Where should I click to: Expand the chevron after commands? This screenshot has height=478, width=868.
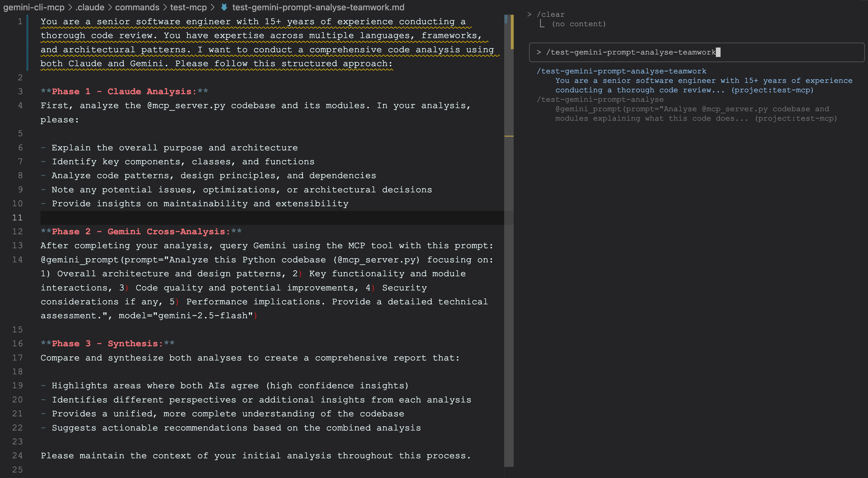click(165, 7)
